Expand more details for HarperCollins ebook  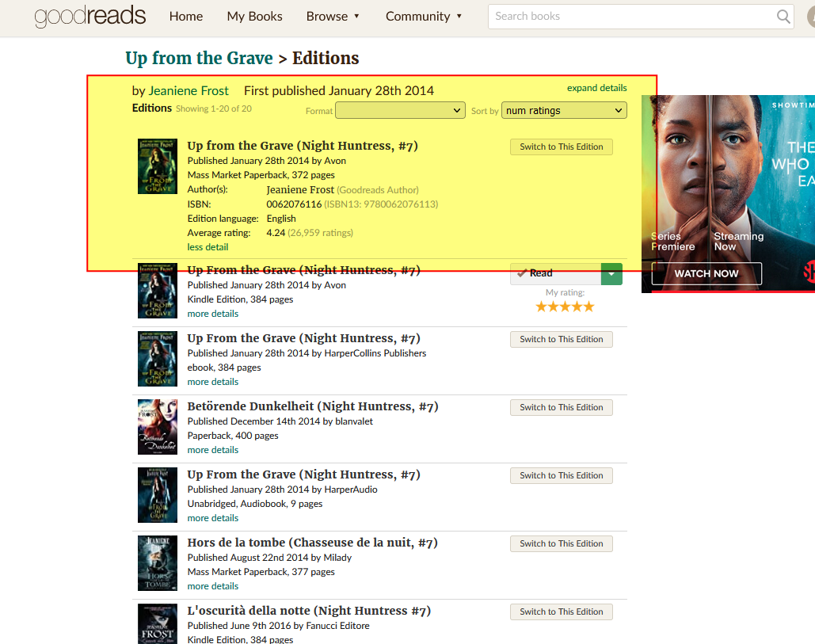[213, 382]
